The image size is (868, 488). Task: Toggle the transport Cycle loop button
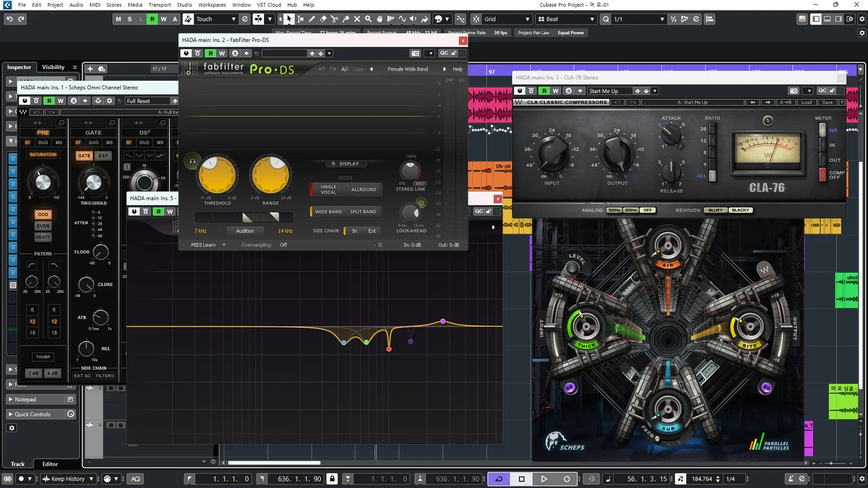pos(499,479)
